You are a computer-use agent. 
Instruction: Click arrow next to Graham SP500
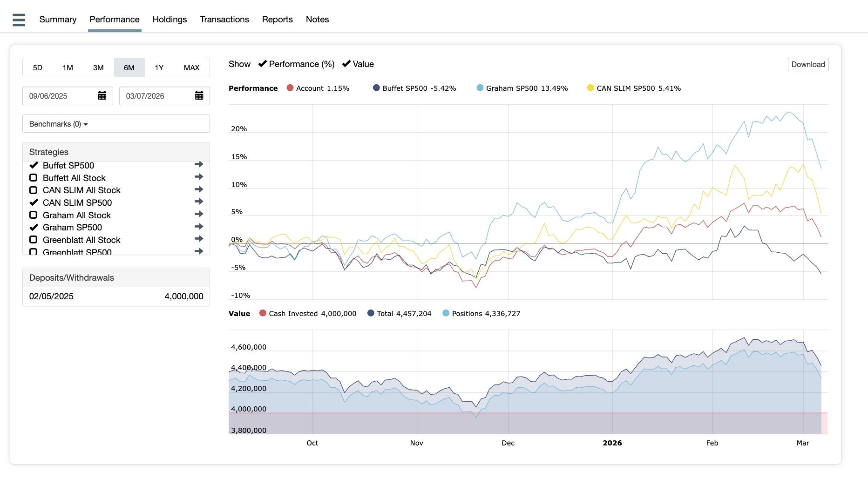(x=199, y=227)
